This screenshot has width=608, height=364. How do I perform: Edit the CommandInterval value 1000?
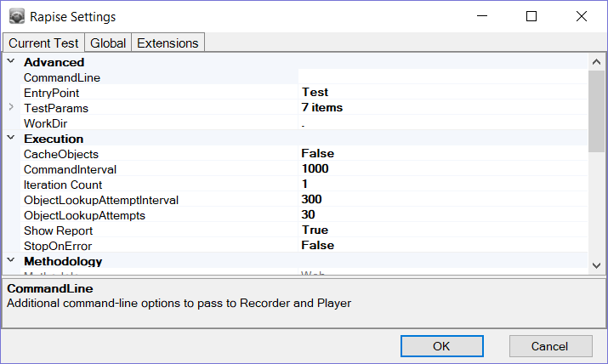click(442, 168)
